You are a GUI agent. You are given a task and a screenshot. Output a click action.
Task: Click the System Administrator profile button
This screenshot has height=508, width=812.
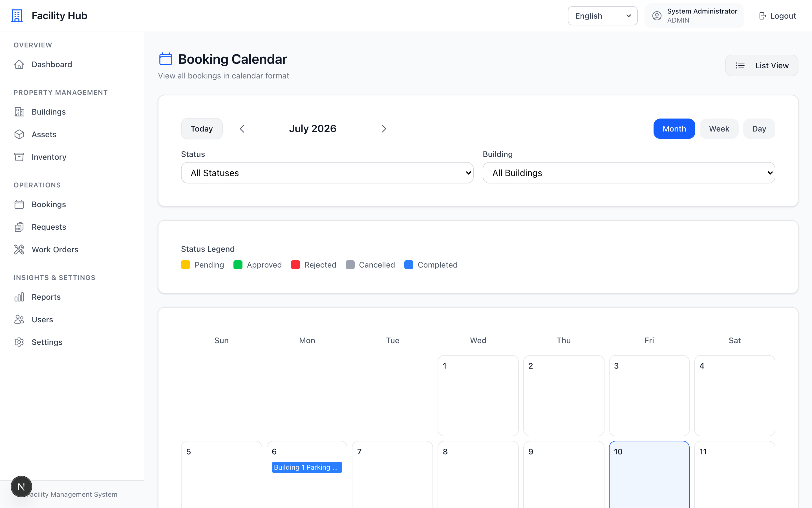[x=694, y=16]
